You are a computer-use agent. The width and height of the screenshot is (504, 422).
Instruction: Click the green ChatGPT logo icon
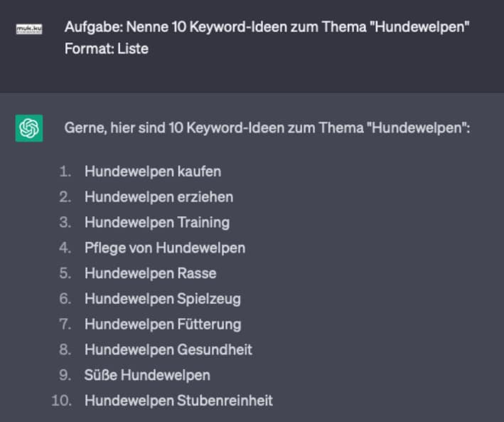point(29,128)
